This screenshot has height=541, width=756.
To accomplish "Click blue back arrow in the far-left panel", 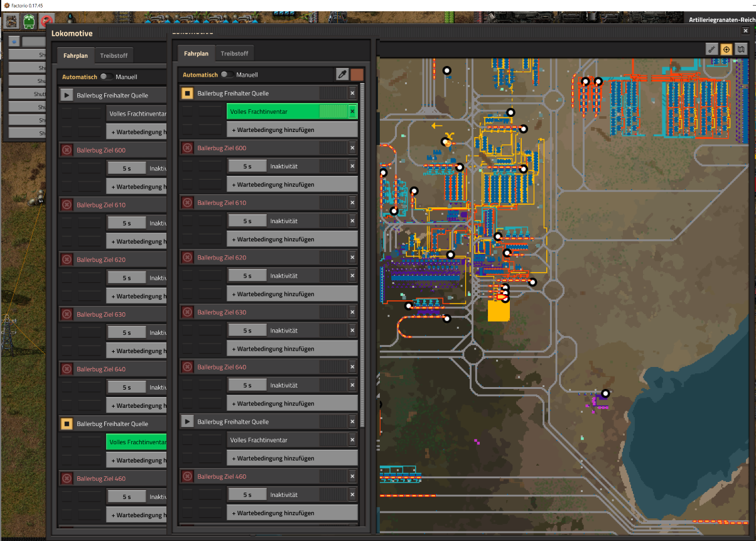I will pos(14,41).
